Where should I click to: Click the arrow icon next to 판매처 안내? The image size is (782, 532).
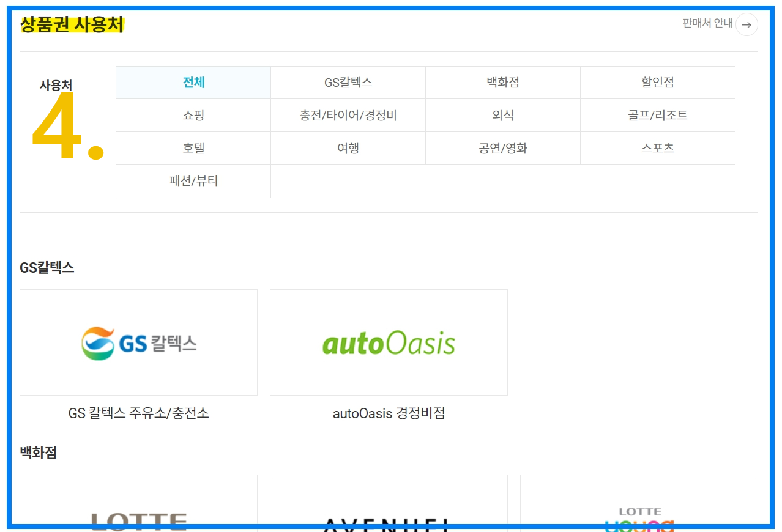pyautogui.click(x=746, y=24)
